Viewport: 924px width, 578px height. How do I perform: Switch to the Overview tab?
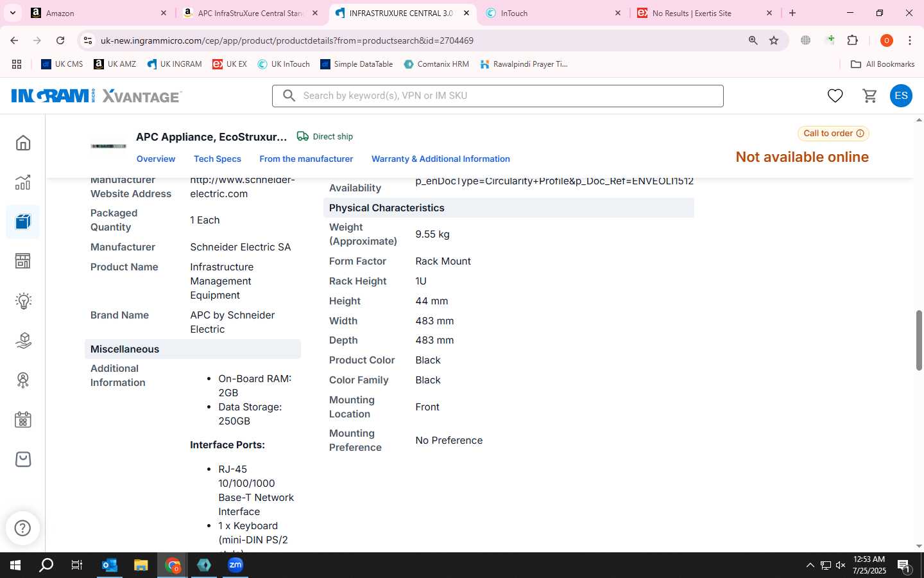(156, 159)
